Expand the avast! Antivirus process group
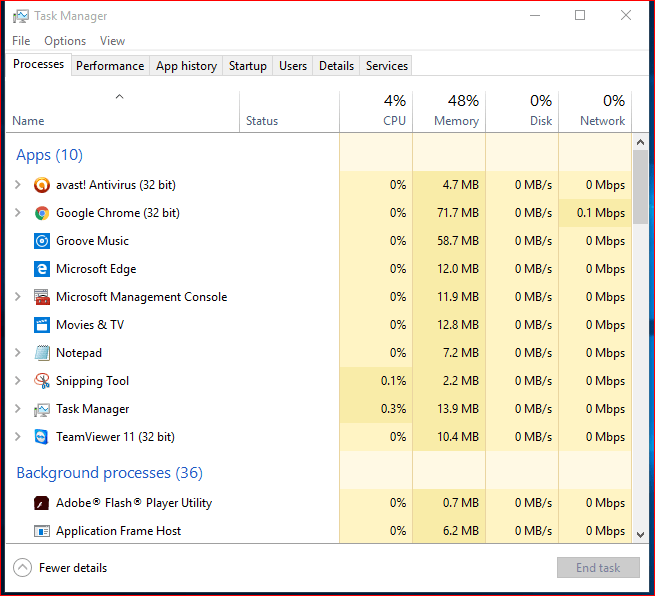This screenshot has height=596, width=655. [18, 185]
